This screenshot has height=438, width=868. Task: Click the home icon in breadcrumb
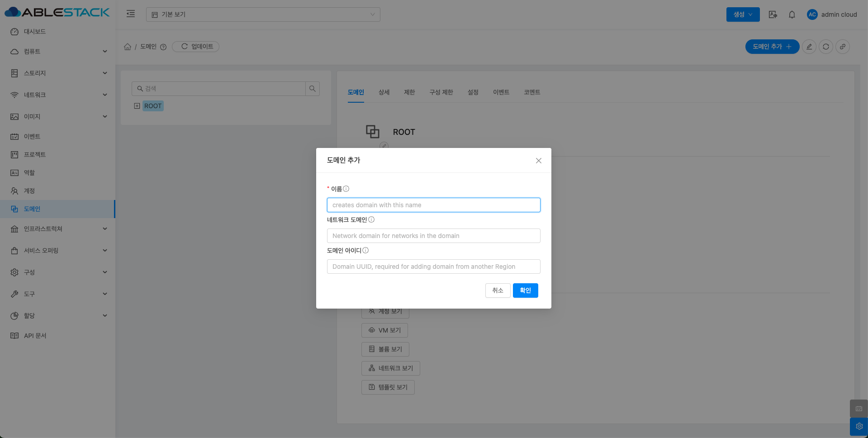128,47
